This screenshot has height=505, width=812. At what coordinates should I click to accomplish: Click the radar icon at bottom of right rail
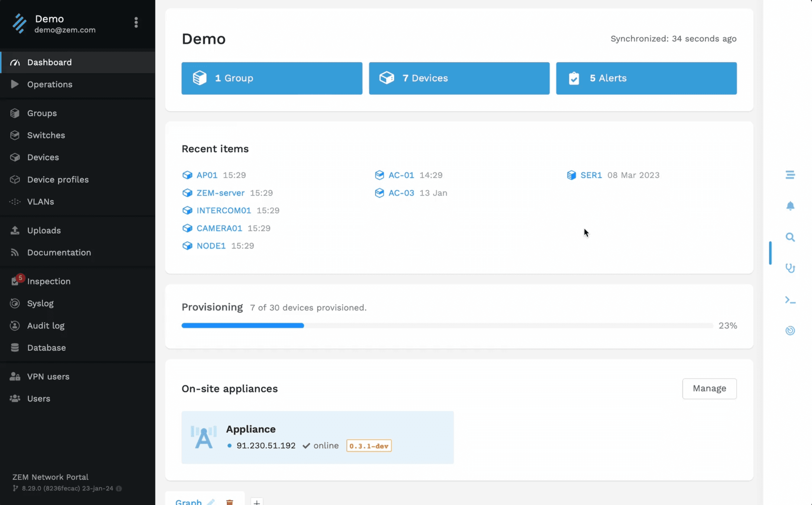coord(790,330)
